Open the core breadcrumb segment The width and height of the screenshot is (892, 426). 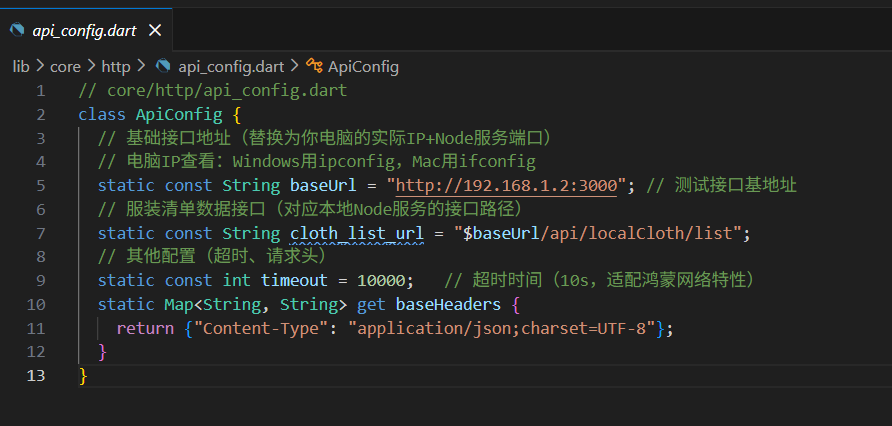coord(65,67)
